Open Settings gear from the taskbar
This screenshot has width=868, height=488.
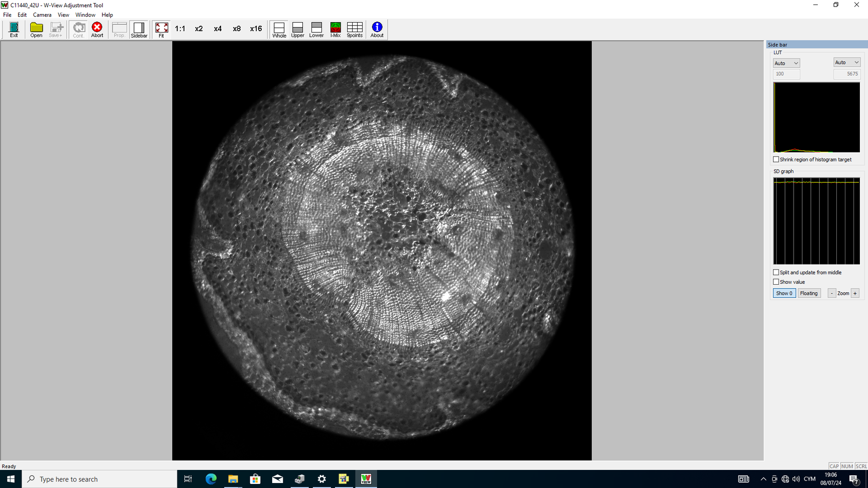[x=321, y=479]
